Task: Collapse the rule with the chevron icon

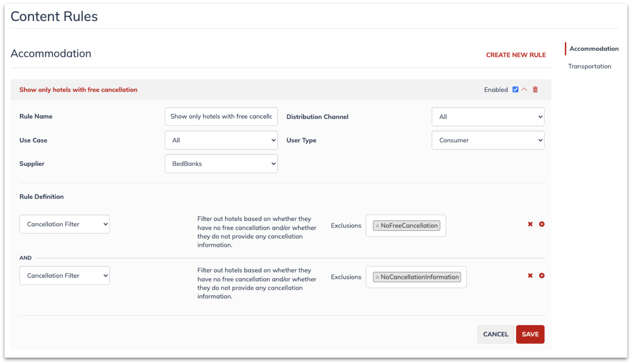Action: (524, 89)
